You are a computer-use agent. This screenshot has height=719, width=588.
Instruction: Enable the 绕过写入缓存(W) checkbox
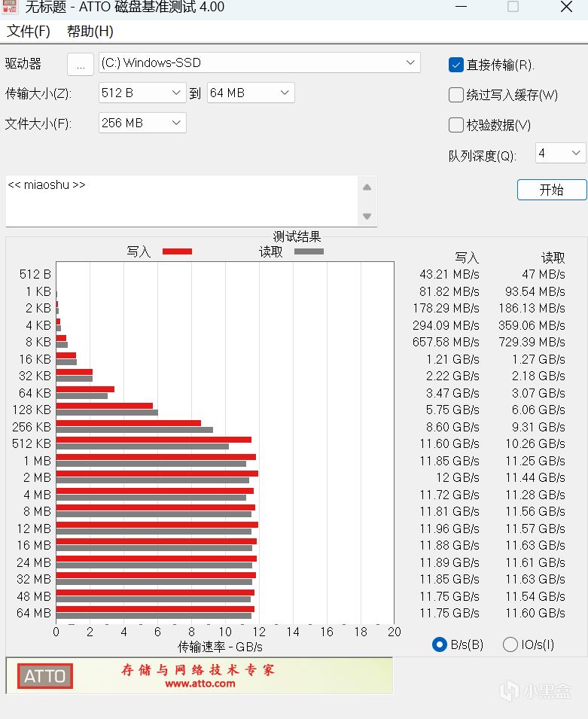click(456, 95)
